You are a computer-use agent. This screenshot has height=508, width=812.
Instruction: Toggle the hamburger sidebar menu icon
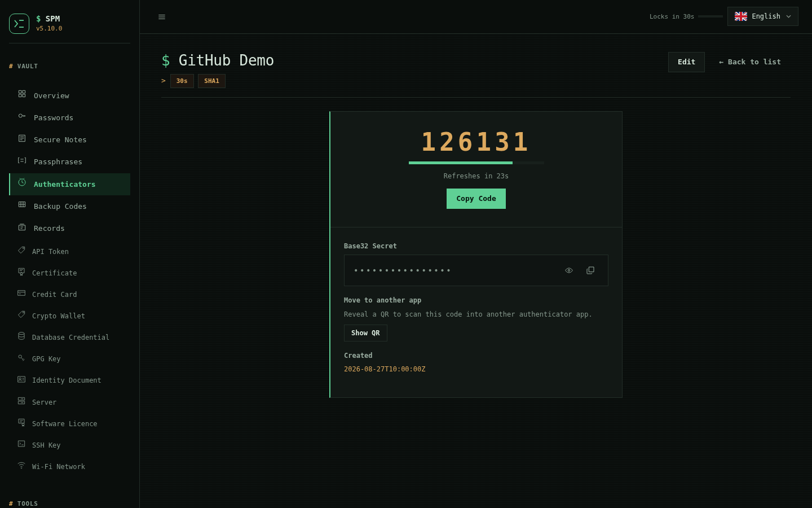(162, 17)
